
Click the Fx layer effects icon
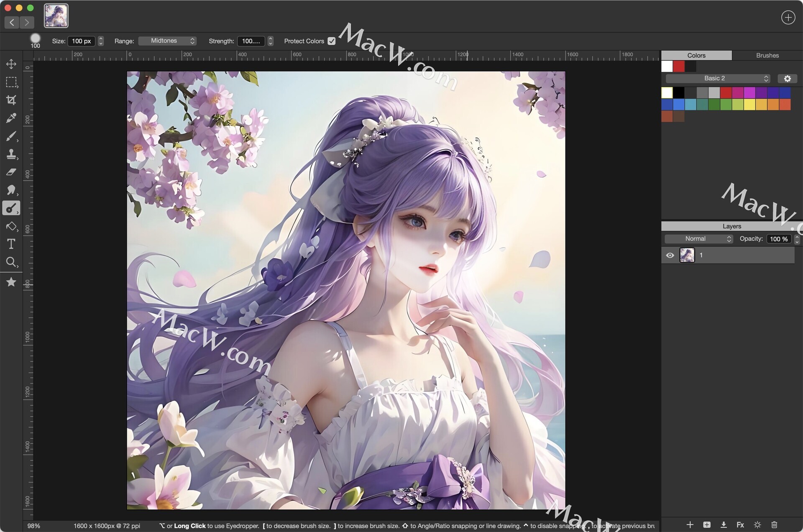click(x=740, y=524)
